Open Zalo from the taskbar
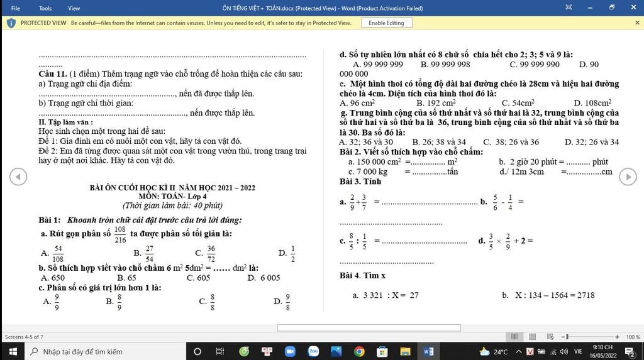 tap(313, 351)
